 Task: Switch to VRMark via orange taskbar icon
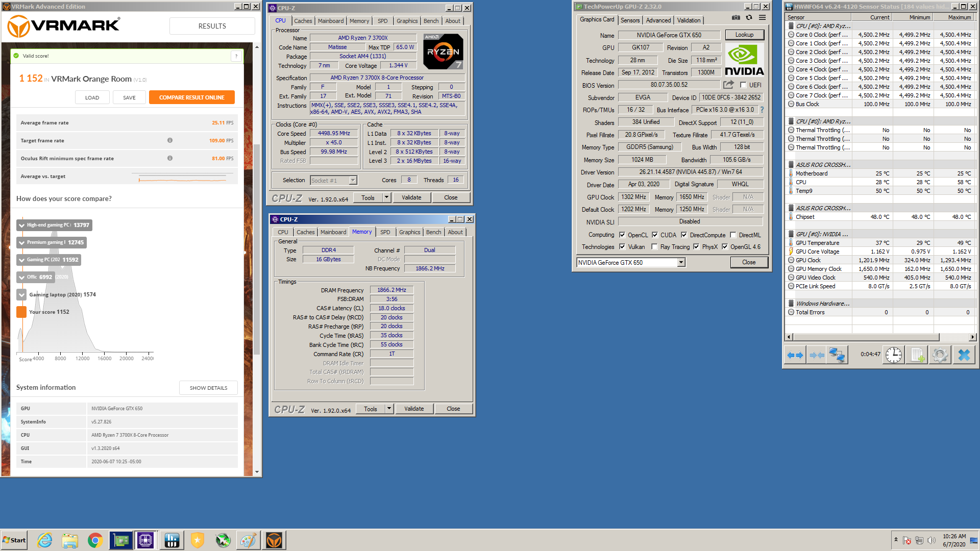coord(274,540)
